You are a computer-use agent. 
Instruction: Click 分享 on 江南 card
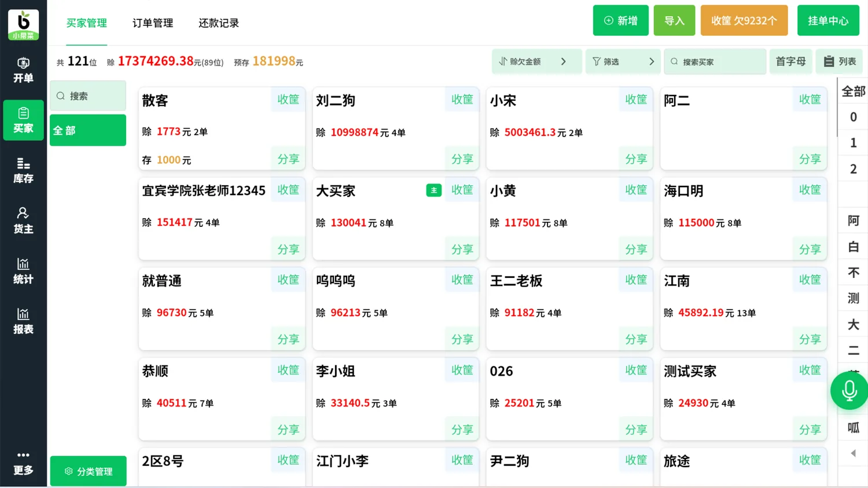810,339
